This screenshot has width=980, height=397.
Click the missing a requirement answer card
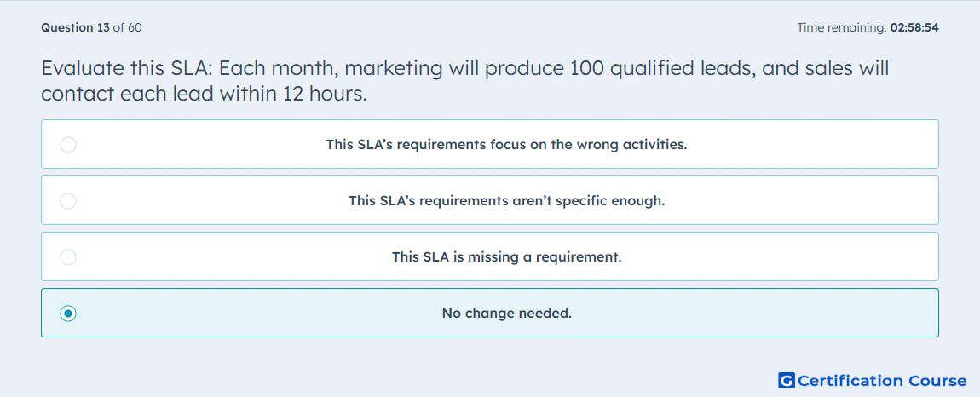pos(490,256)
